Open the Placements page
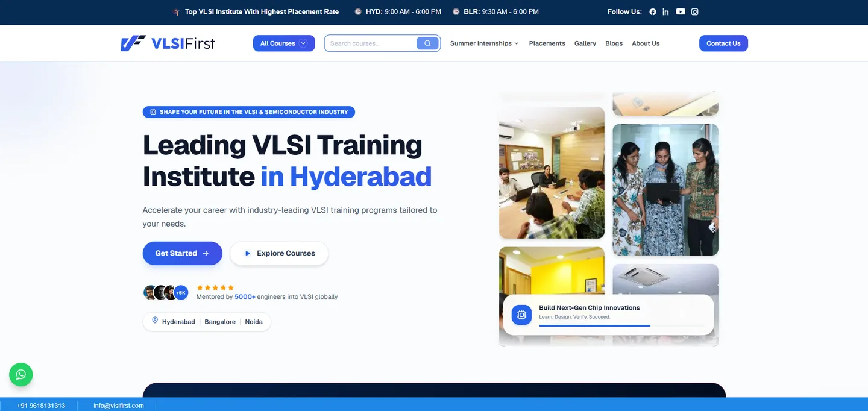Image resolution: width=868 pixels, height=411 pixels. 547,43
